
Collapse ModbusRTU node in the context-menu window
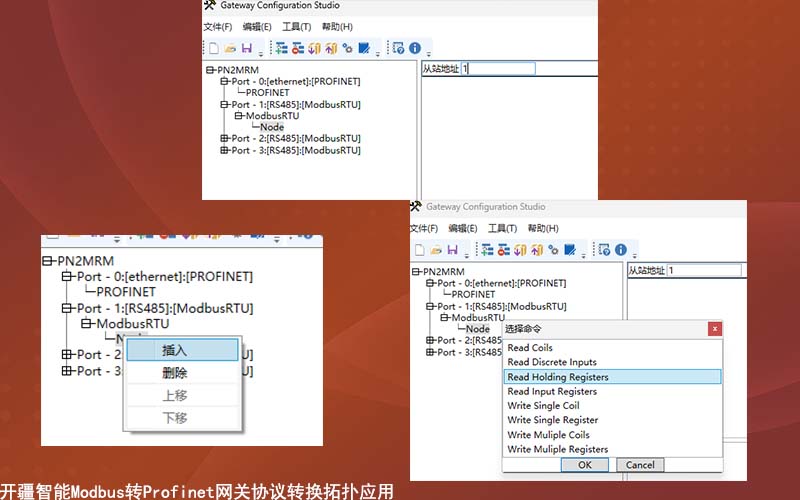tap(86, 323)
